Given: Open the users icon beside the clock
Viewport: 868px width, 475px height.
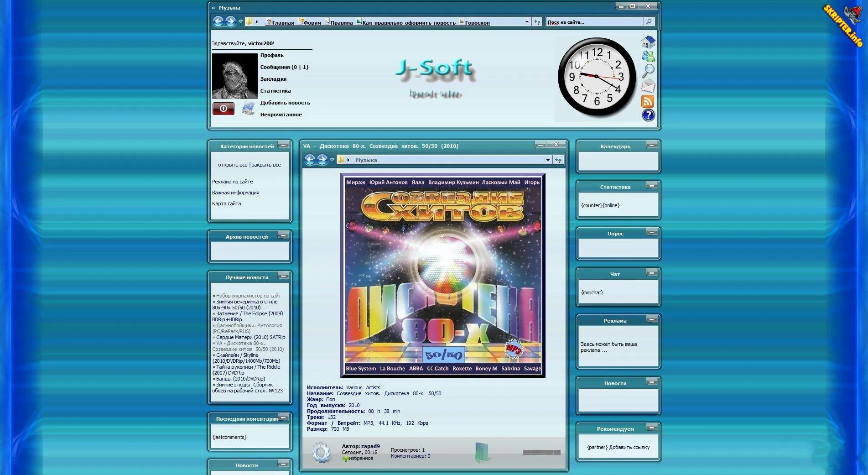Looking at the screenshot, I should click(x=648, y=56).
